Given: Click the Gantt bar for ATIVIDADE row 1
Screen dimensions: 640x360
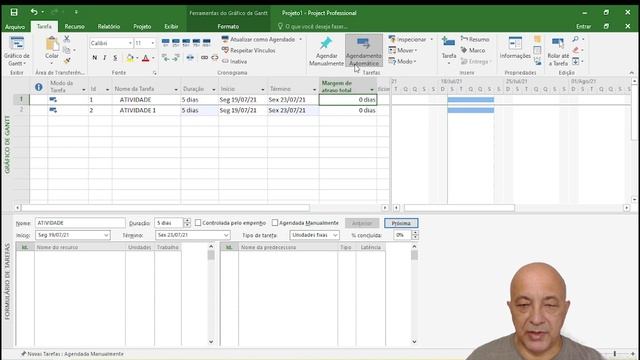Looking at the screenshot, I should click(x=471, y=100).
